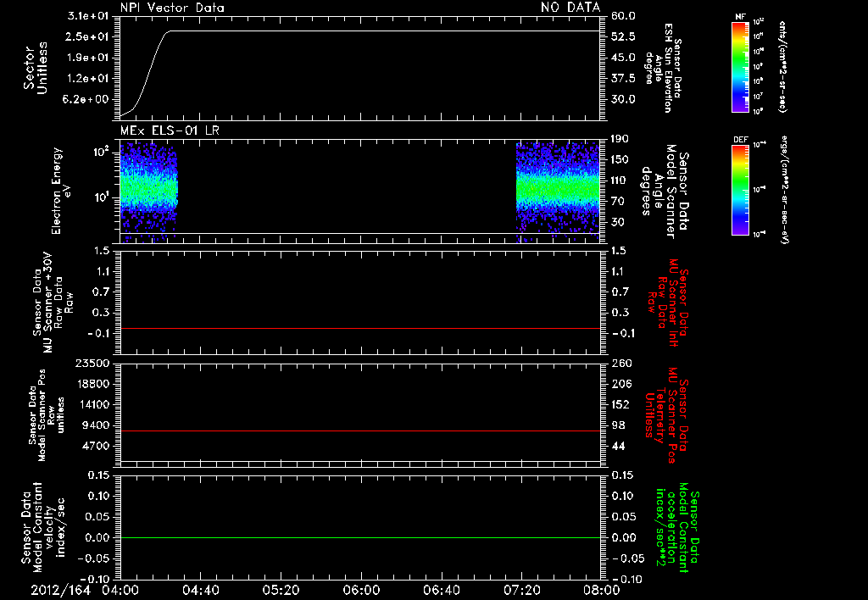This screenshot has height=600, width=868.
Task: Click the electron spectrogram block near 04:00
Action: 148,191
